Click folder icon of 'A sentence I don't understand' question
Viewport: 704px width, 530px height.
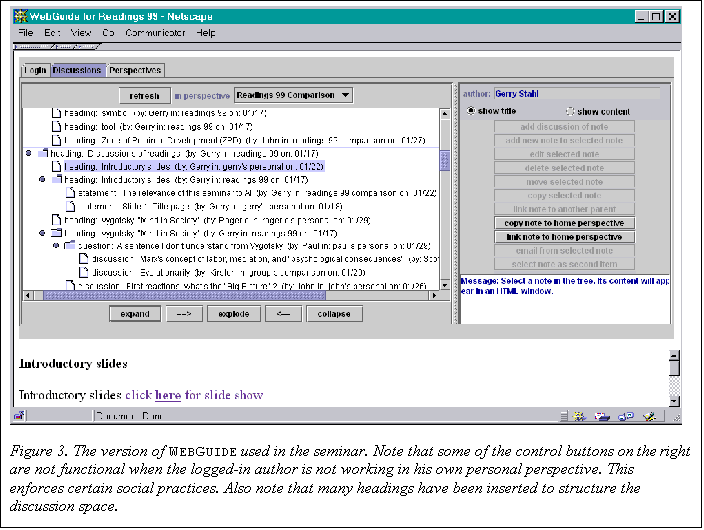pos(70,246)
